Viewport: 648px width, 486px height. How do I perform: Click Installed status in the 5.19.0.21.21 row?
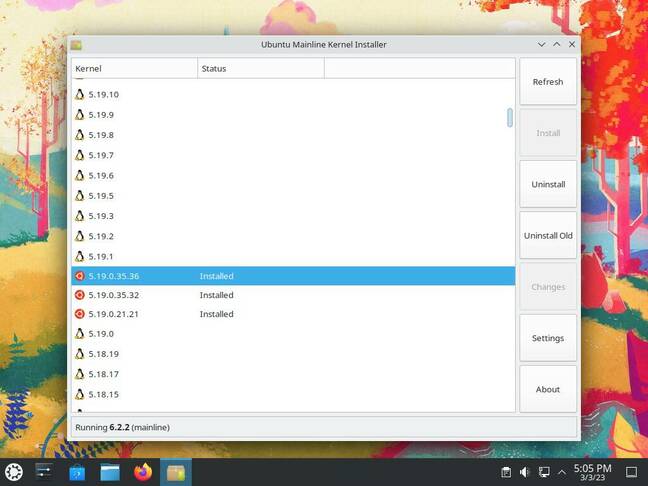click(x=217, y=314)
